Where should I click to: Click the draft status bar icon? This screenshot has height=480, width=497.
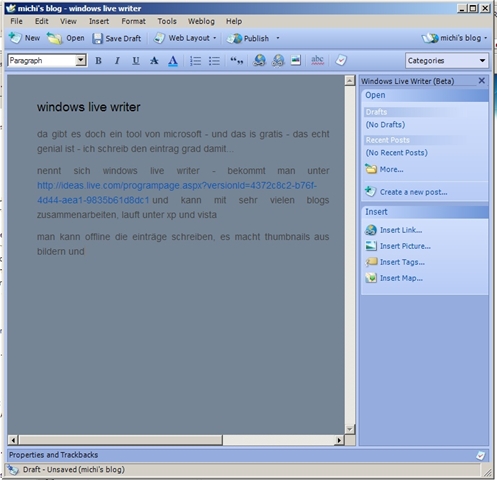tap(13, 470)
